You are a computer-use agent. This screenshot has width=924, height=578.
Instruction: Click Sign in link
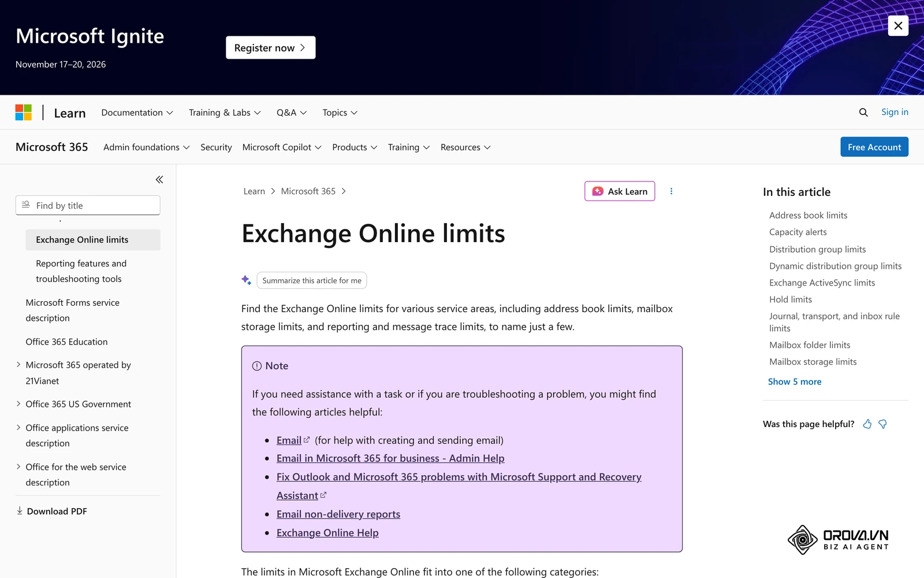[x=895, y=112]
